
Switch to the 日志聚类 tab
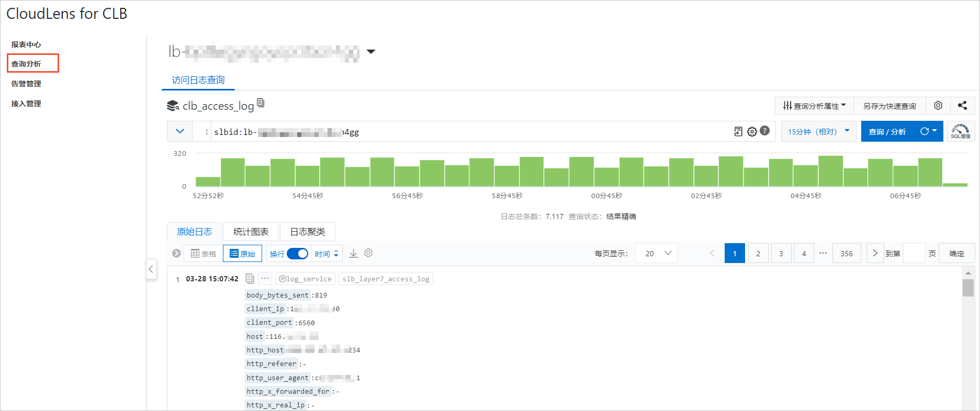(x=308, y=232)
